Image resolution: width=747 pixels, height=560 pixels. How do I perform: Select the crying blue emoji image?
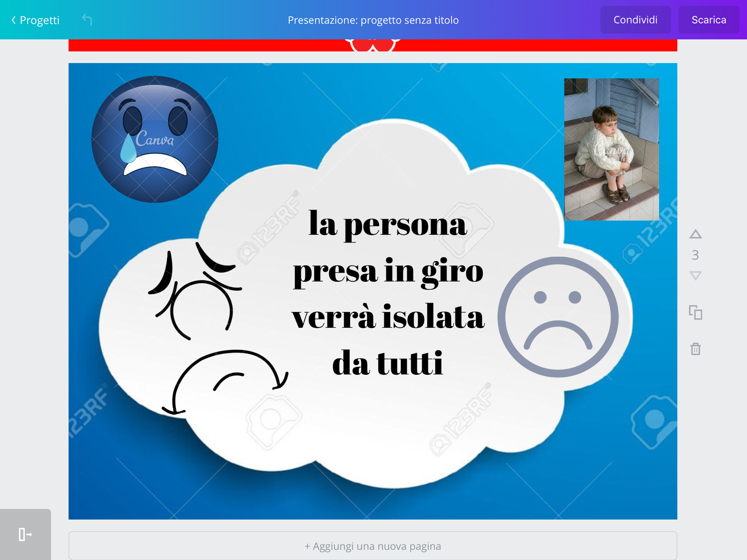155,139
